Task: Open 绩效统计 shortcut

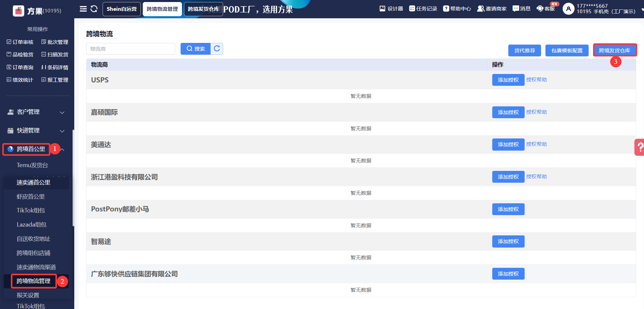Action: pyautogui.click(x=20, y=80)
